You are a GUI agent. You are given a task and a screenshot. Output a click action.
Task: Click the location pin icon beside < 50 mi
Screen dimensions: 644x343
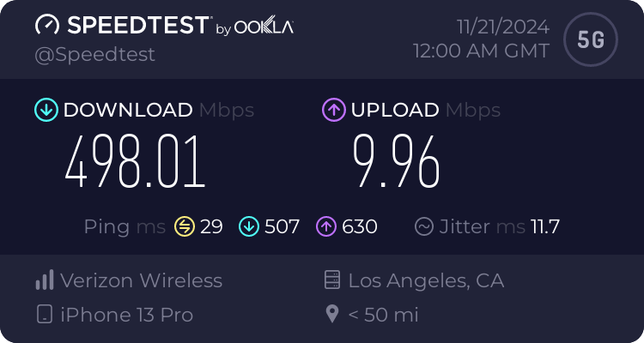tap(331, 315)
